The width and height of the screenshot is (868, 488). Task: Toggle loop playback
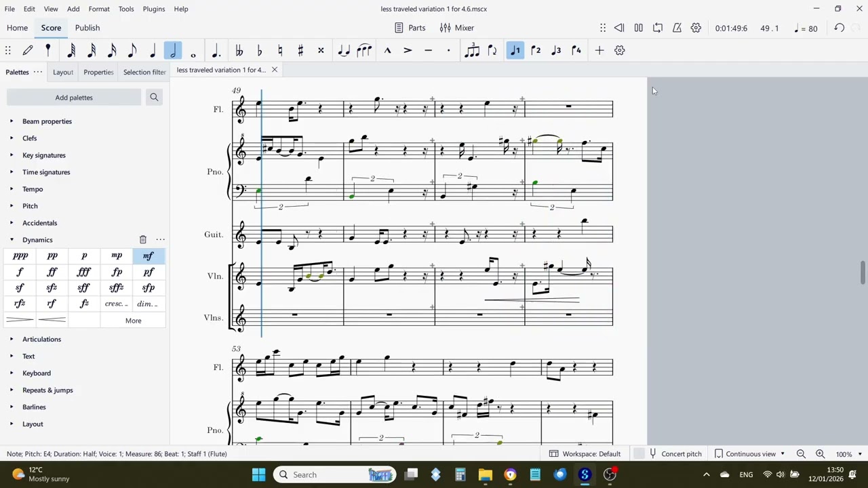pos(658,28)
